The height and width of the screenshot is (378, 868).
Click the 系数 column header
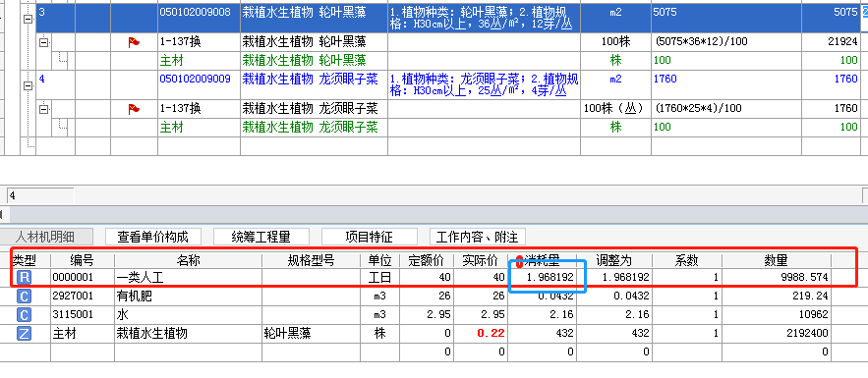point(687,260)
